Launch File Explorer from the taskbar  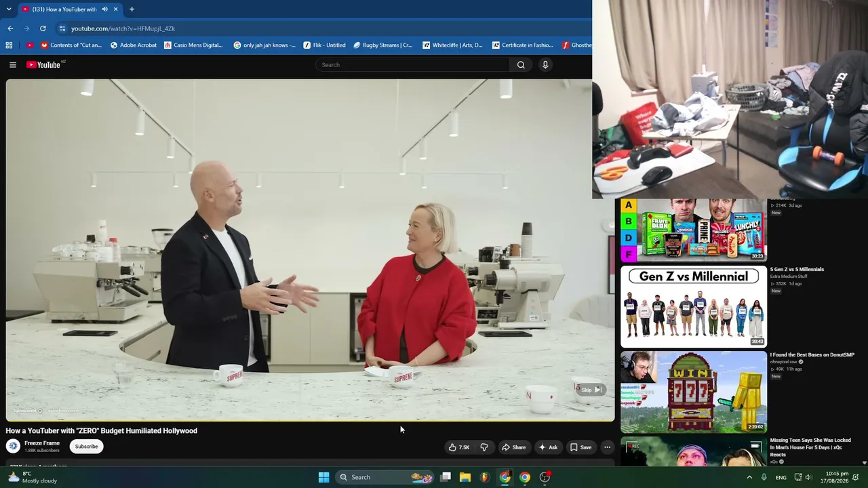465,477
